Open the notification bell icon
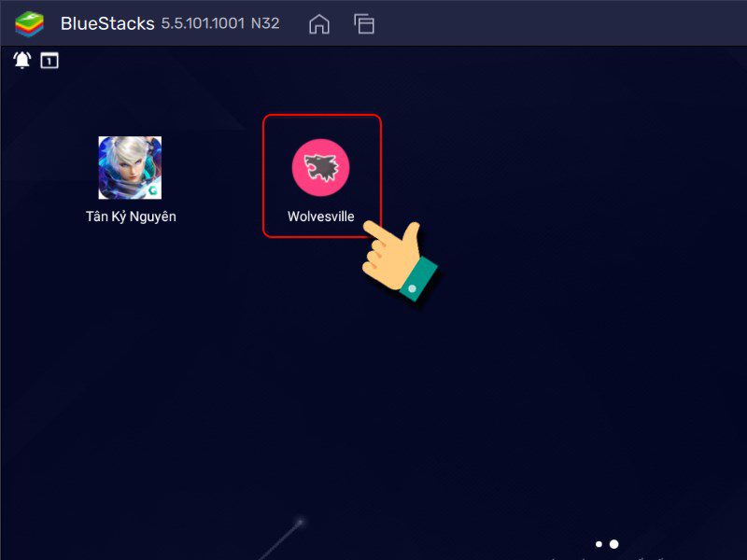 tap(21, 61)
